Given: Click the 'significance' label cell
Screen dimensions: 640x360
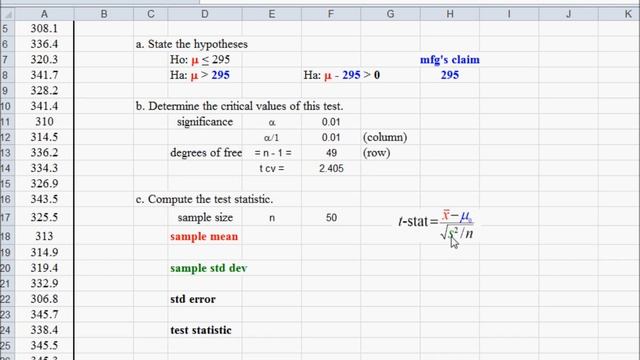Looking at the screenshot, I should [205, 122].
